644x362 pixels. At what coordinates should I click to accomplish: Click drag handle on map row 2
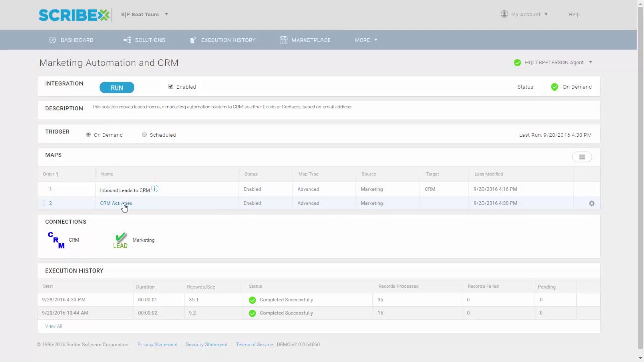[44, 203]
